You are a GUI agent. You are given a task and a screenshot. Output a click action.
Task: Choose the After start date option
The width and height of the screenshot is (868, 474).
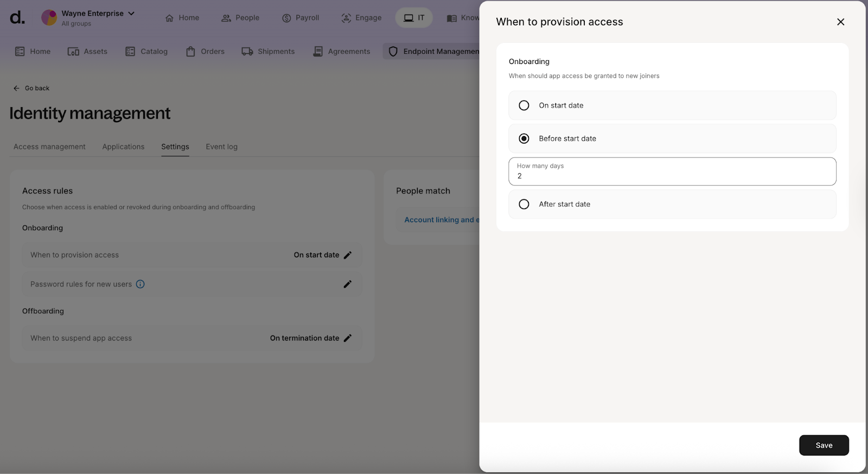tap(524, 204)
